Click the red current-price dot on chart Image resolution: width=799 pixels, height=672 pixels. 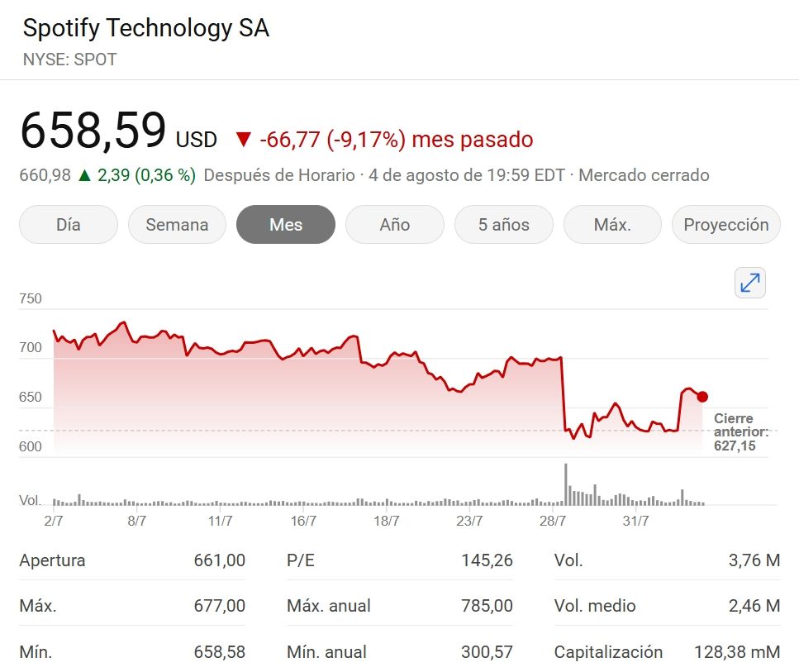coord(702,397)
